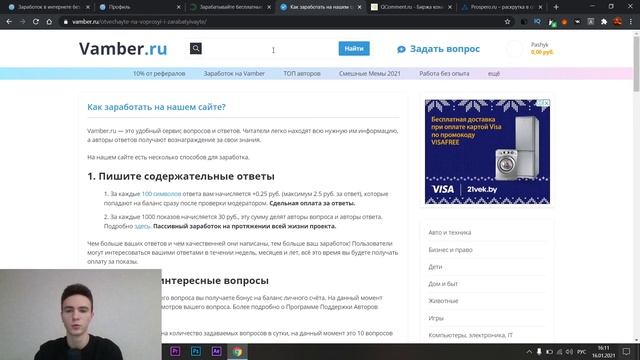Go back using the browser back arrow

[9, 22]
